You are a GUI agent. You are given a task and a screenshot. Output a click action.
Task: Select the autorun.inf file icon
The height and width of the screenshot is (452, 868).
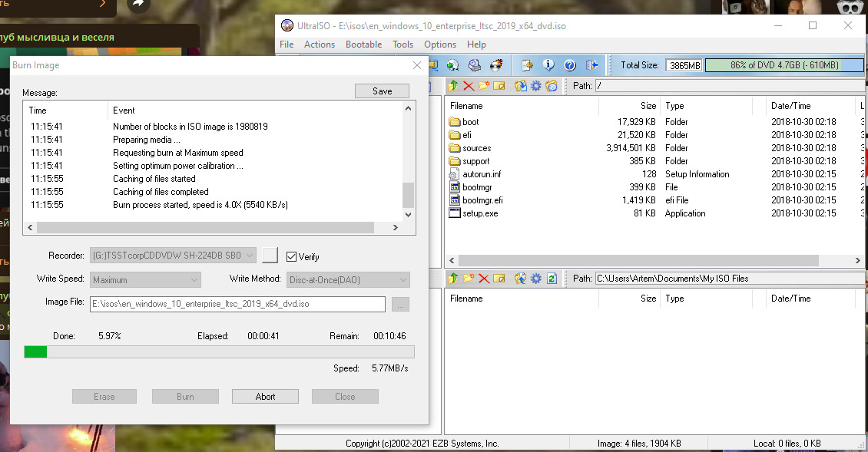(455, 174)
